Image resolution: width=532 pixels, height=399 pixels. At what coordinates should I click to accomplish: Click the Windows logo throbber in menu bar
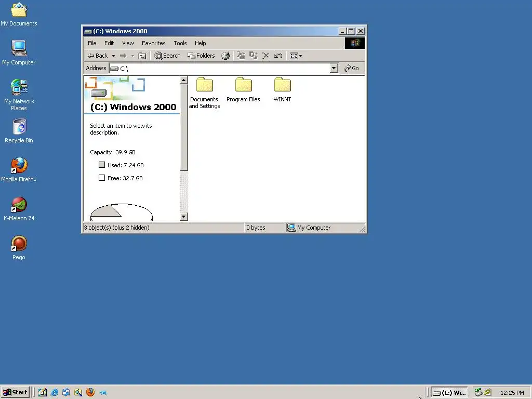click(354, 43)
